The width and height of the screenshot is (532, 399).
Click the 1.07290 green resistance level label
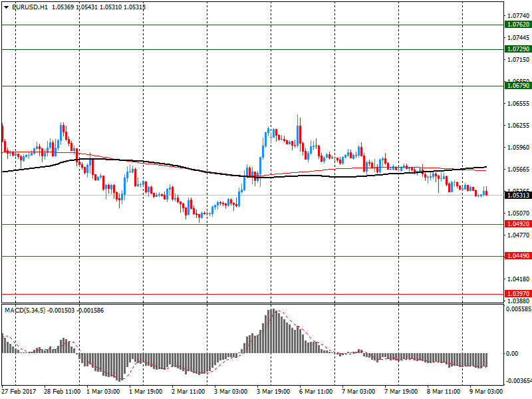pyautogui.click(x=518, y=49)
